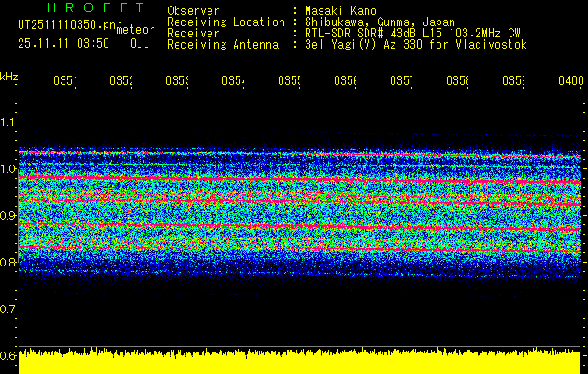
Task: Click the date stamp 25.11.11 03:50
Action: (64, 44)
